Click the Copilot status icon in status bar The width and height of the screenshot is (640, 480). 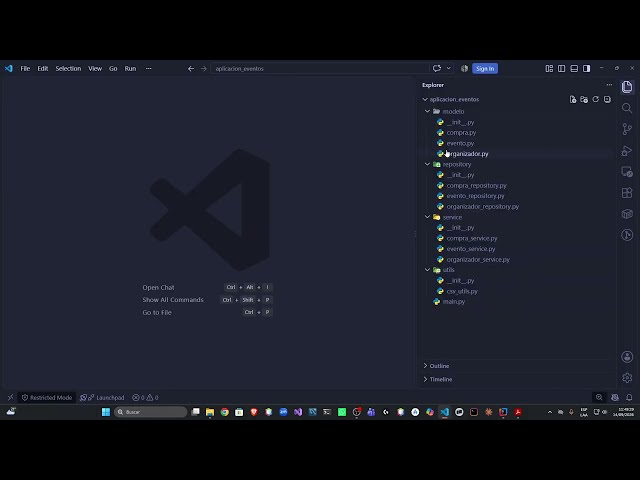(x=615, y=398)
